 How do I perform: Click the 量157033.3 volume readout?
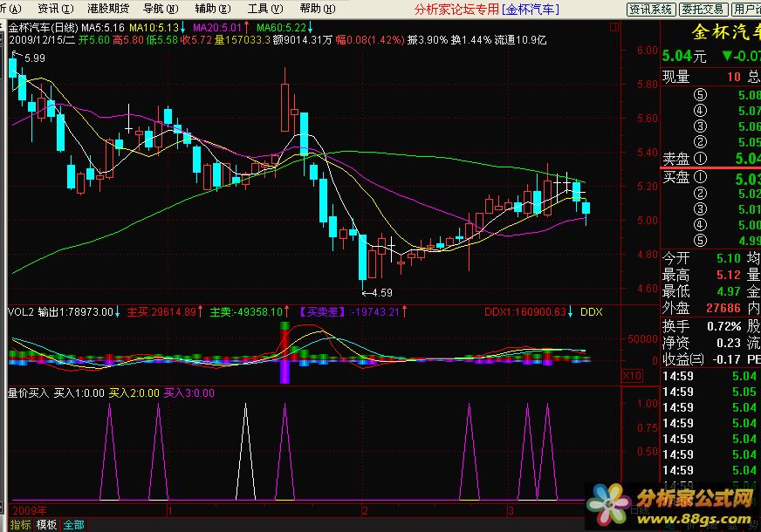tap(243, 40)
